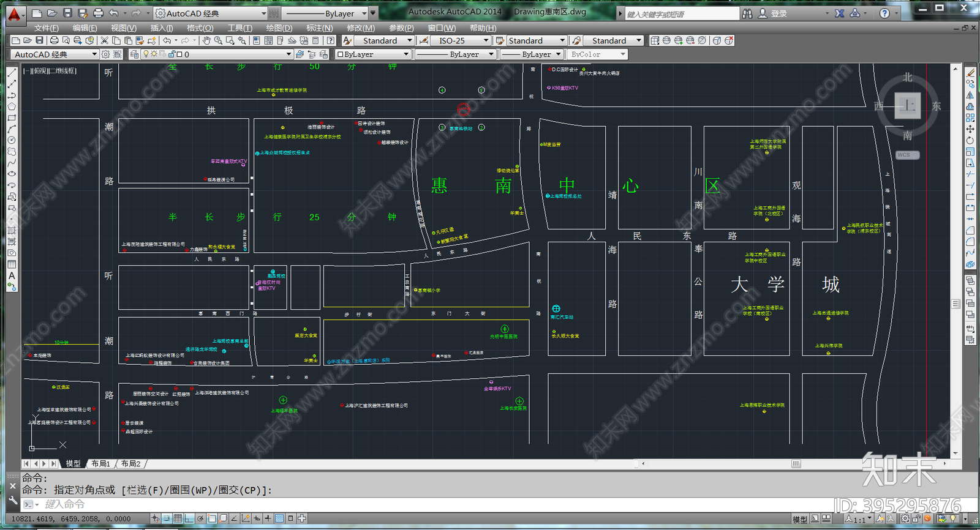This screenshot has height=530, width=980.
Task: Open the 编辑(E) menu
Action: 85,28
